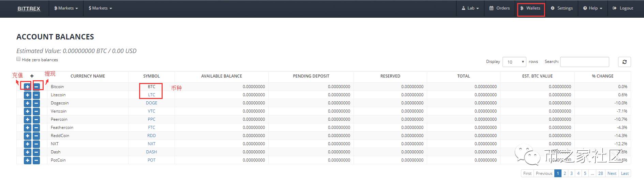Open the Lab menu in navbar
The image size is (644, 184).
(470, 8)
